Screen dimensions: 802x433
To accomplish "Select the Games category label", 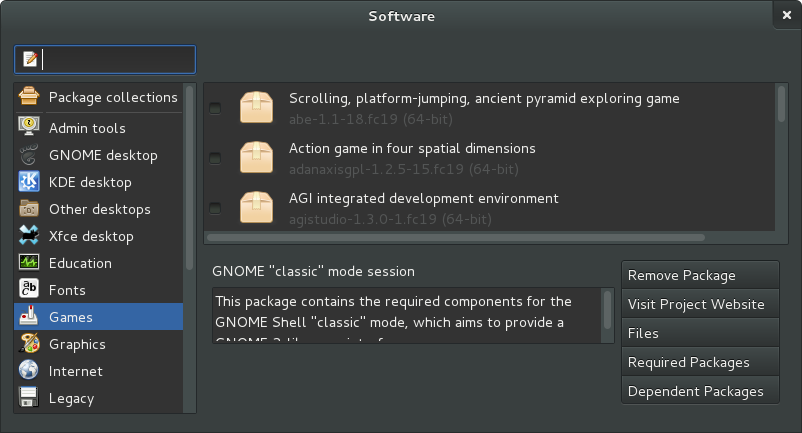I will 71,317.
